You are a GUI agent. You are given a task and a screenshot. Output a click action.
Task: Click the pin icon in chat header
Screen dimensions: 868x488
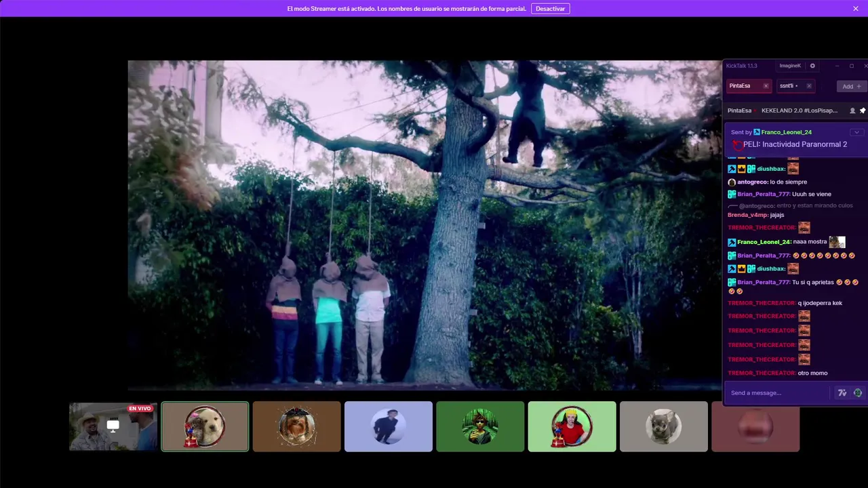[x=863, y=110]
